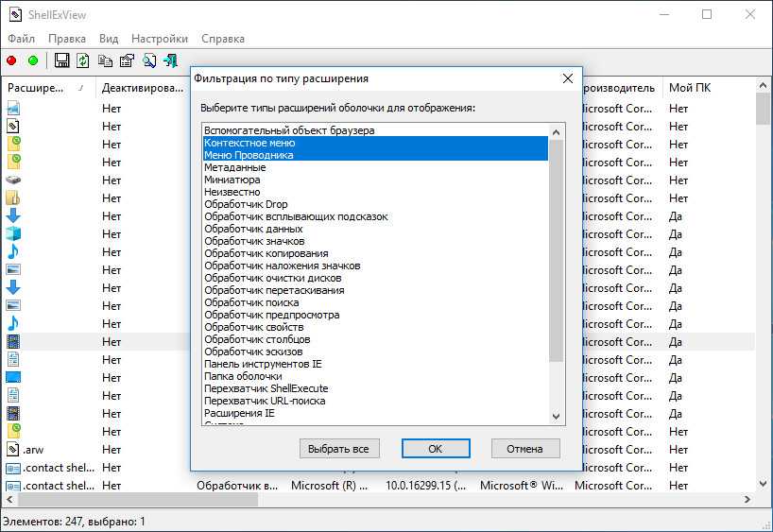Click the Save floppy disk toolbar icon
773x532 pixels.
click(61, 60)
